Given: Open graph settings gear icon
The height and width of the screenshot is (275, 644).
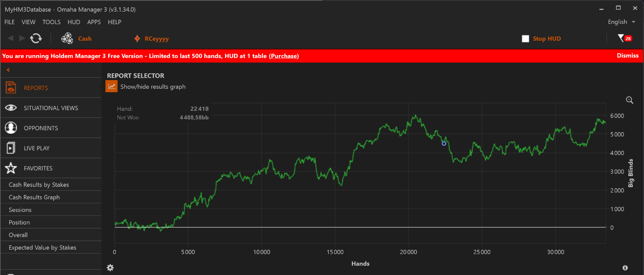Looking at the screenshot, I should (x=110, y=268).
